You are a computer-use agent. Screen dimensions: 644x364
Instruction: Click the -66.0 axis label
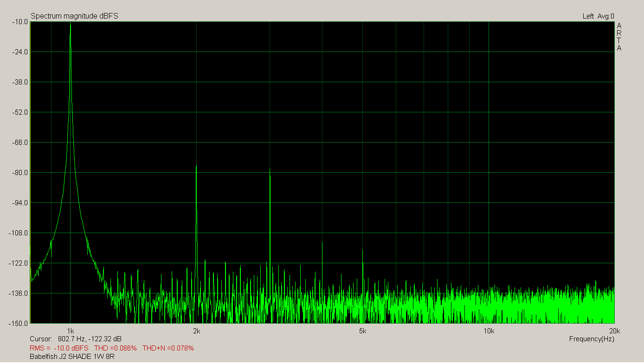pos(19,143)
